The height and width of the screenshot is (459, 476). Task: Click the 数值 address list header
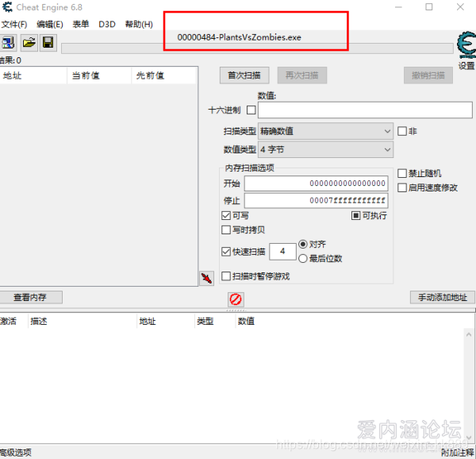coord(246,321)
